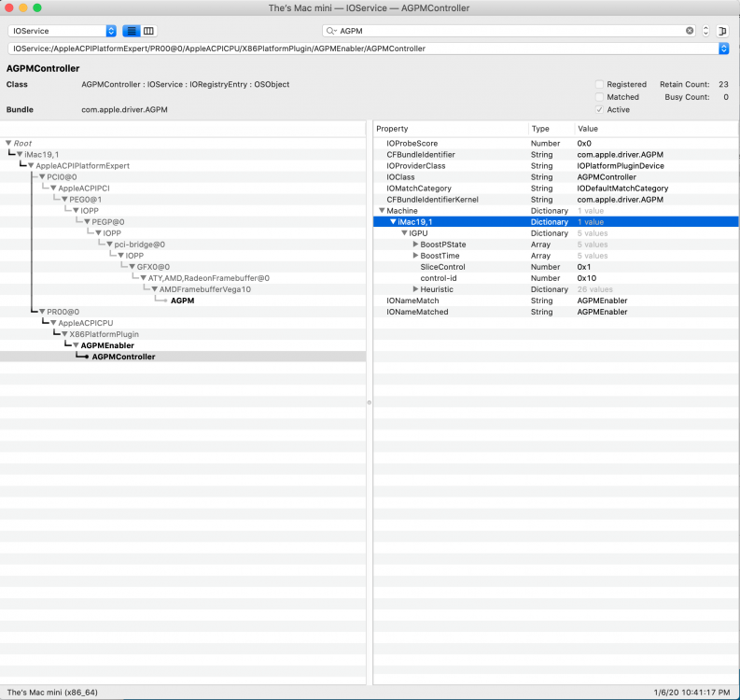Collapse the selected iMac19,1 dictionary row

coord(393,222)
